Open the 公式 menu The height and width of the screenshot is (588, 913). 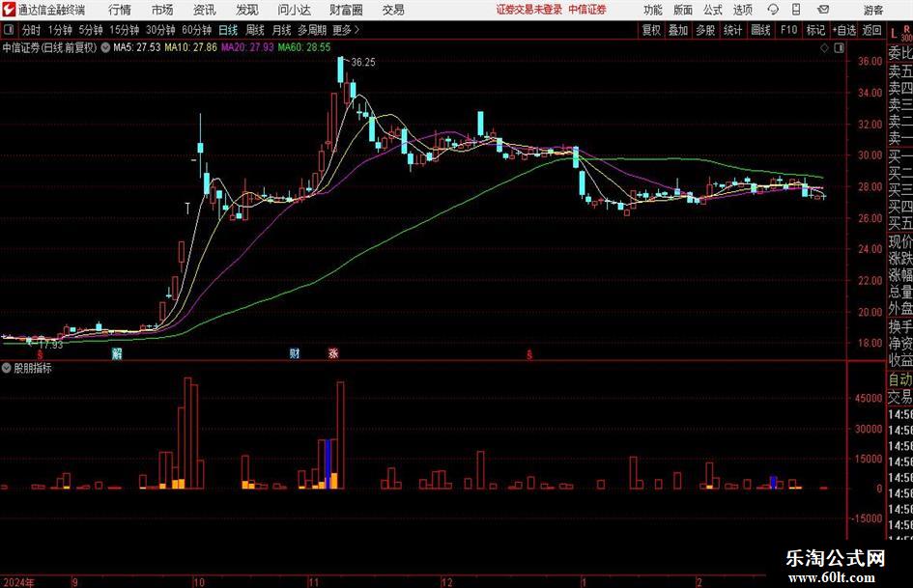coord(713,10)
